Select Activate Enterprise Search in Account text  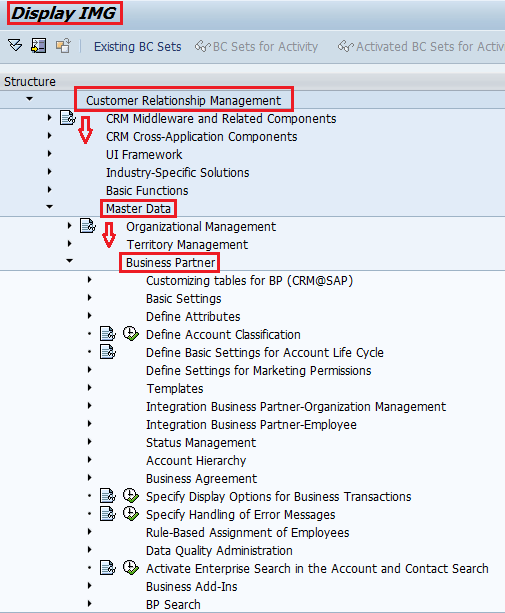(x=317, y=568)
